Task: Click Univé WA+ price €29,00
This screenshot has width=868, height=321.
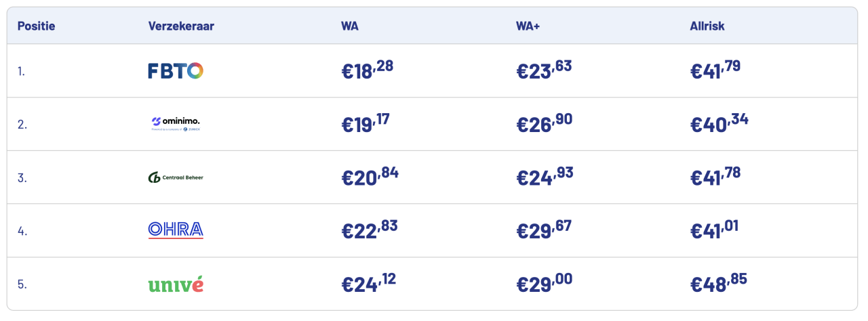Action: (x=545, y=283)
